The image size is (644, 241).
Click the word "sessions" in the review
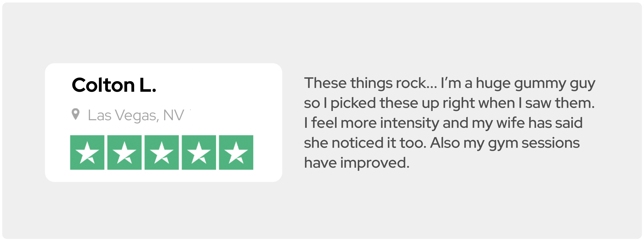(x=550, y=143)
